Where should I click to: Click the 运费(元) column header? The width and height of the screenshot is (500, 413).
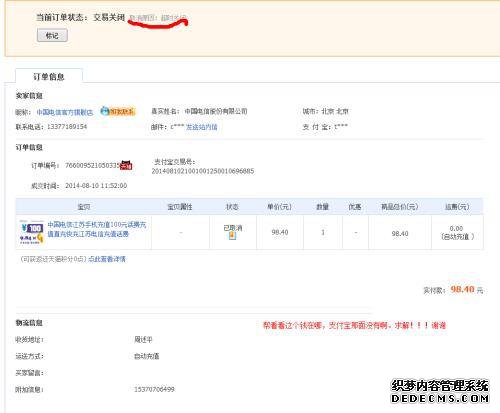coord(457,207)
